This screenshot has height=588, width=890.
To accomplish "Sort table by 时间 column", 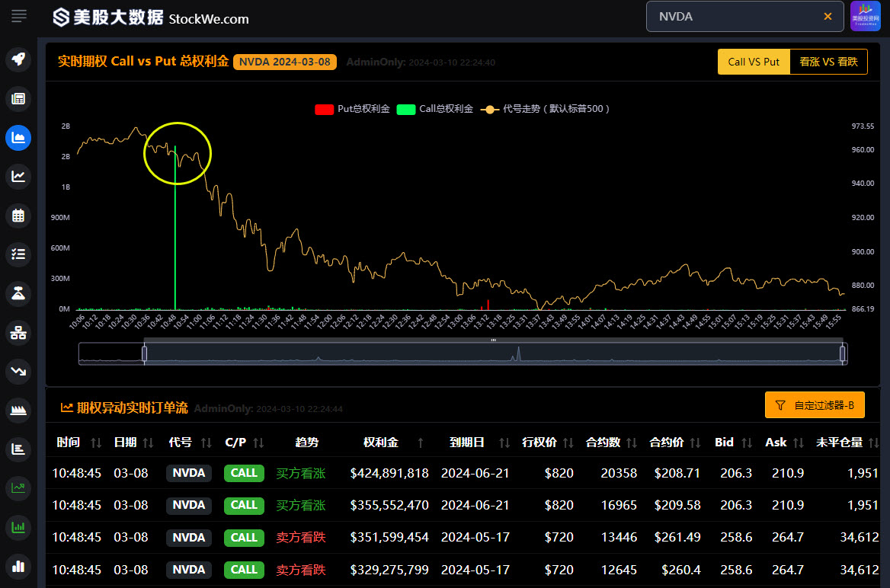I will [96, 443].
